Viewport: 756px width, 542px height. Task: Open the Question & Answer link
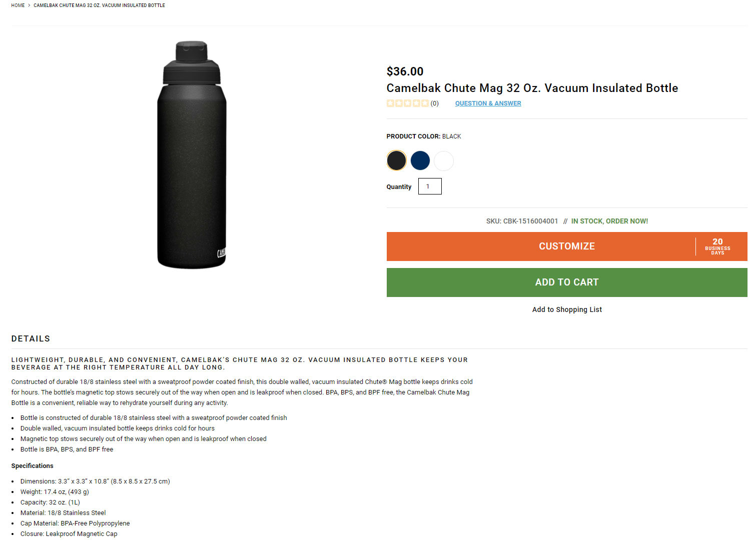[488, 103]
